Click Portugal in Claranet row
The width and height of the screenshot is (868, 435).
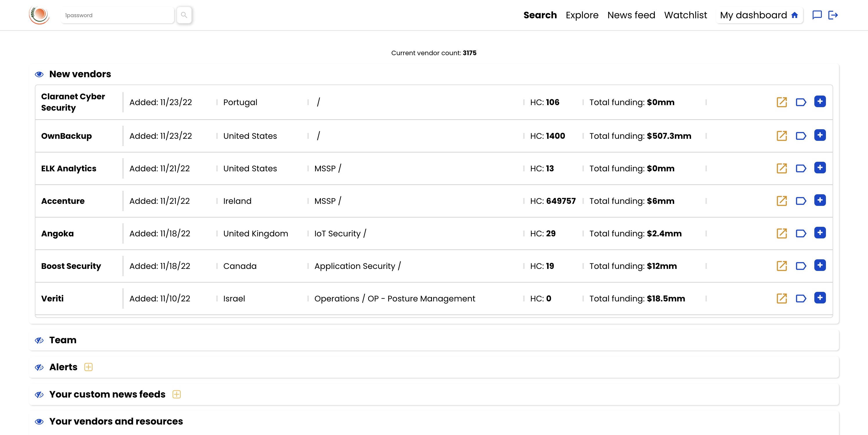pyautogui.click(x=240, y=102)
